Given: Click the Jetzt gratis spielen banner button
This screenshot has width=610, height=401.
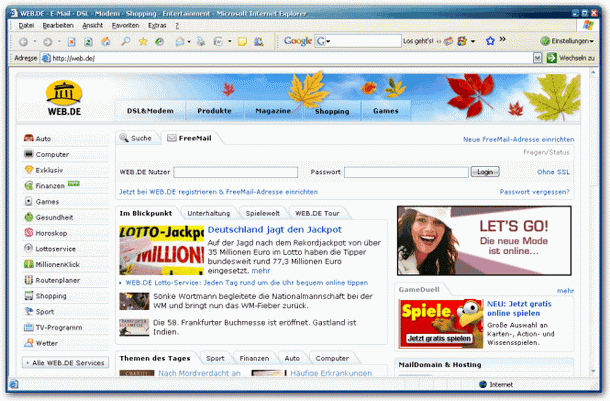Looking at the screenshot, I should pyautogui.click(x=440, y=338).
